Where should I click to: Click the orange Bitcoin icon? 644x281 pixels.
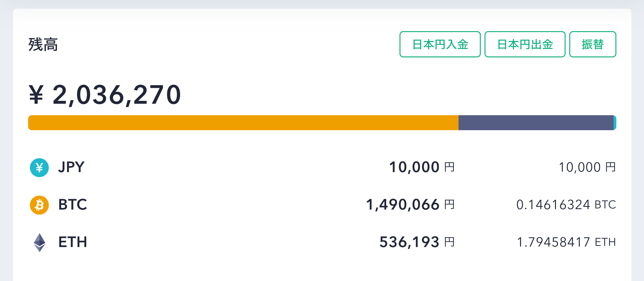click(39, 205)
